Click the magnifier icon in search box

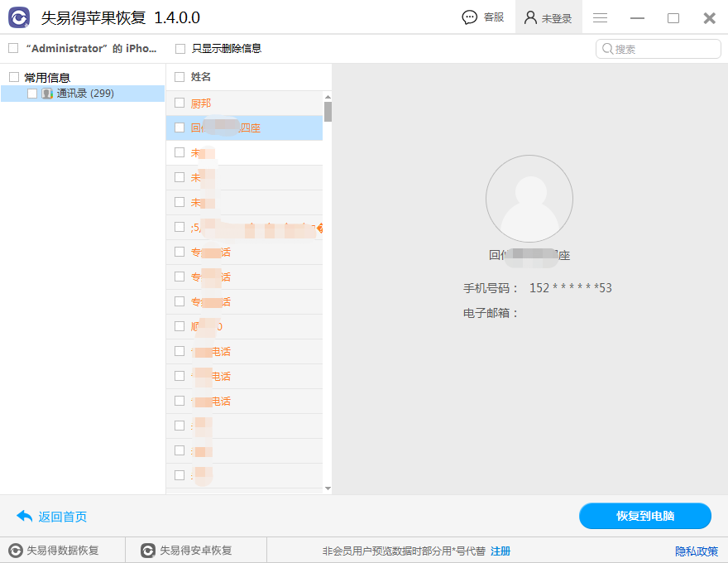[607, 48]
